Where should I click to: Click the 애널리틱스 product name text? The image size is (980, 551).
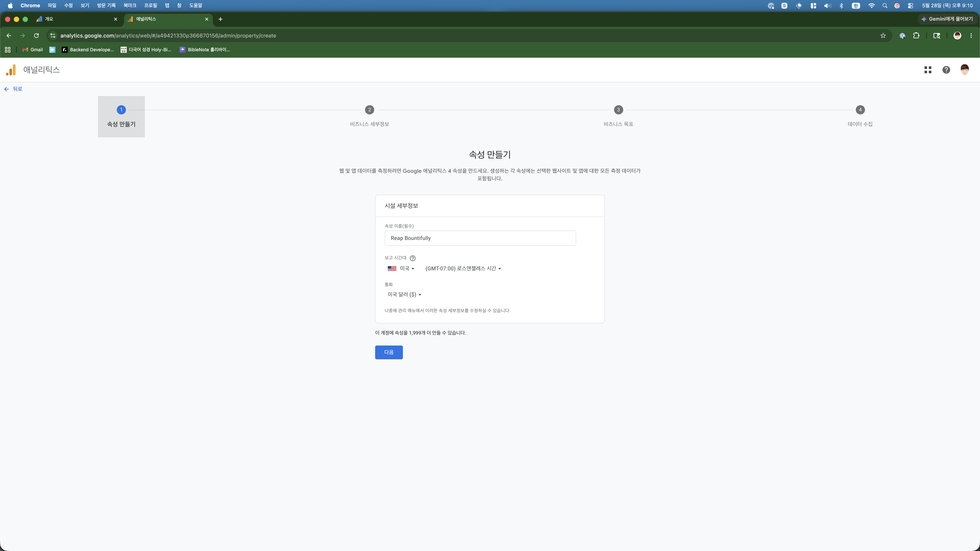point(42,70)
